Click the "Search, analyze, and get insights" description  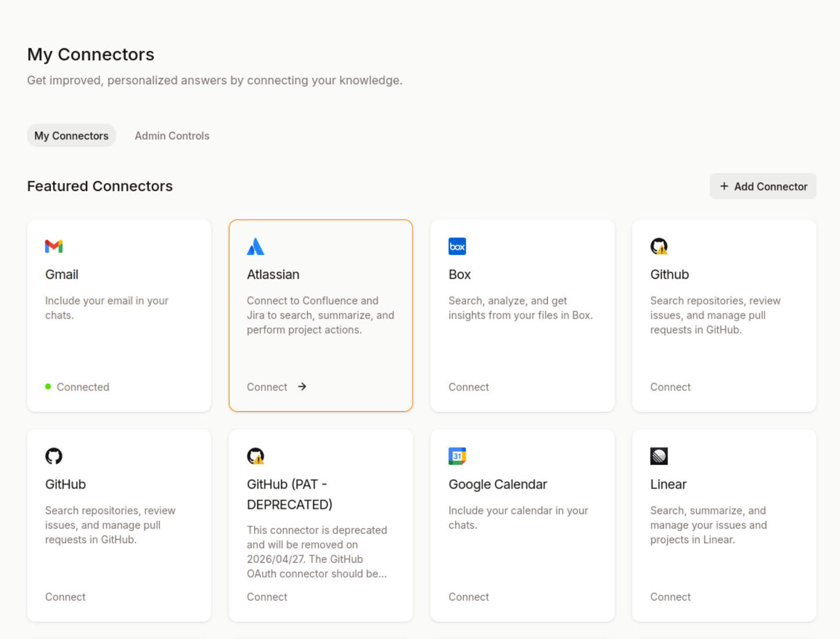pos(521,308)
